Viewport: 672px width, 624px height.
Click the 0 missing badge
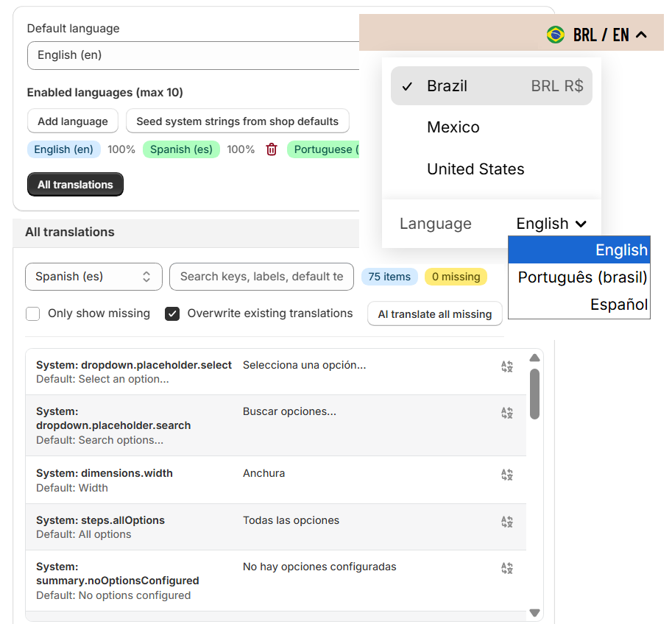[456, 277]
